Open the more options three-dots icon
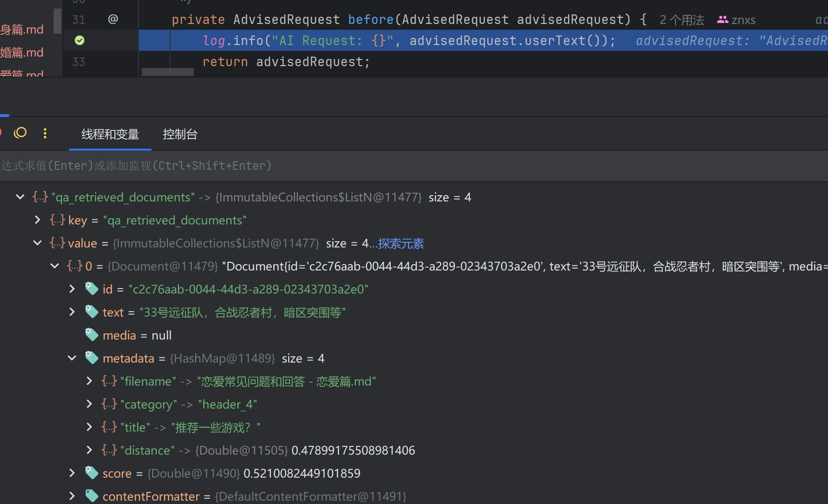This screenshot has width=828, height=504. (x=45, y=133)
